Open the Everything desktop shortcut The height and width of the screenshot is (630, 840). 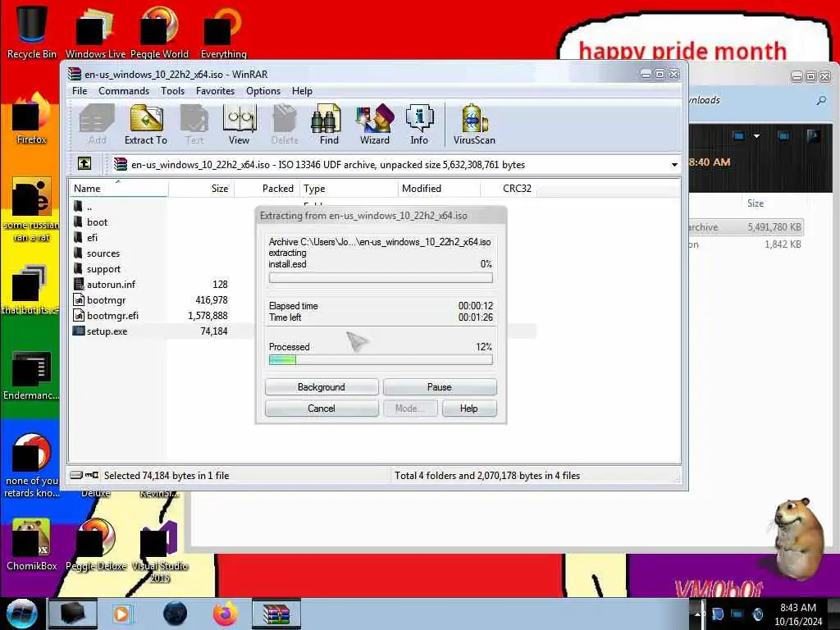[223, 31]
